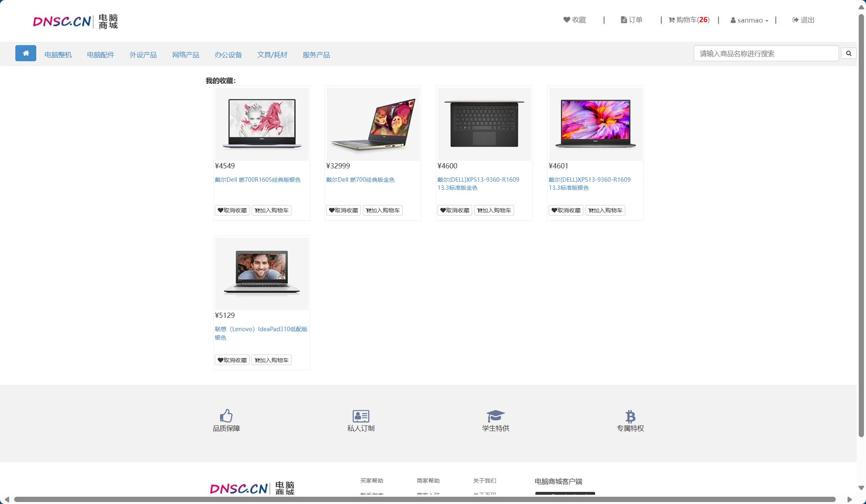Click the ¥4549 Dell laptop thumbnail
866x504 pixels.
262,124
